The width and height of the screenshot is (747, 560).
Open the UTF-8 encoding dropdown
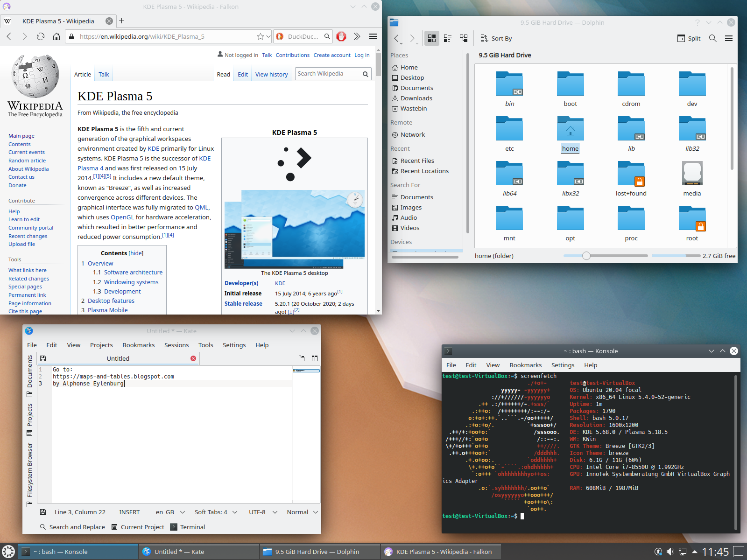tap(263, 512)
